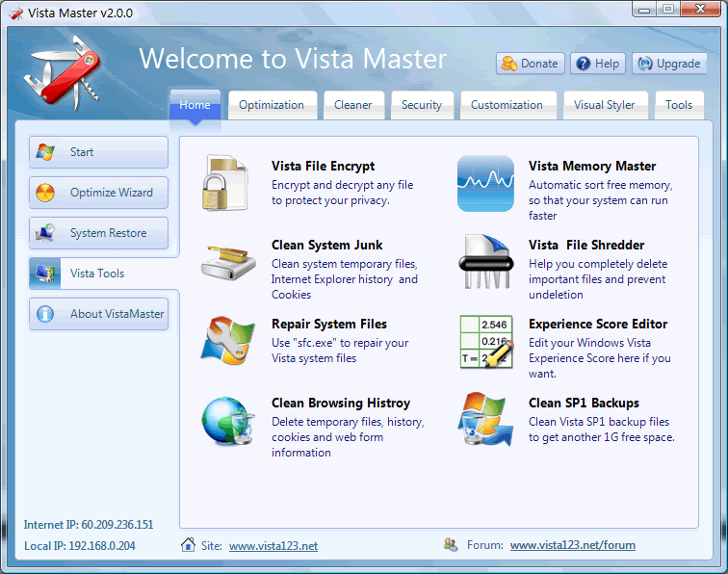Click the Swiss army knife logo
The height and width of the screenshot is (574, 728).
62,73
